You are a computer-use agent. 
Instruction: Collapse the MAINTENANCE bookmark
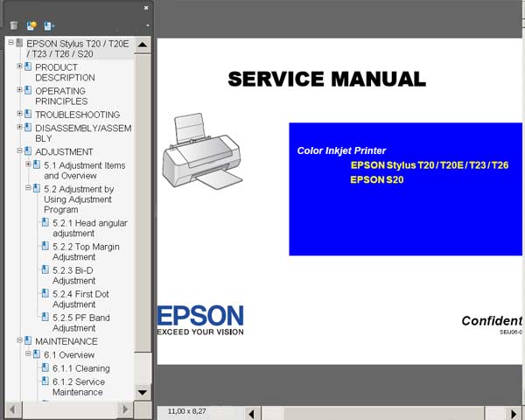coord(19,340)
